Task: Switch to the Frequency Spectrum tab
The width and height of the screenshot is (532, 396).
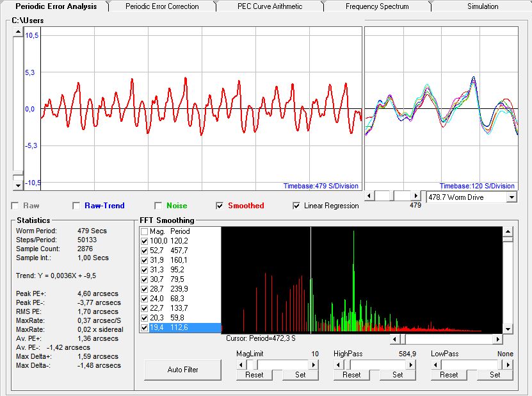Action: [376, 6]
